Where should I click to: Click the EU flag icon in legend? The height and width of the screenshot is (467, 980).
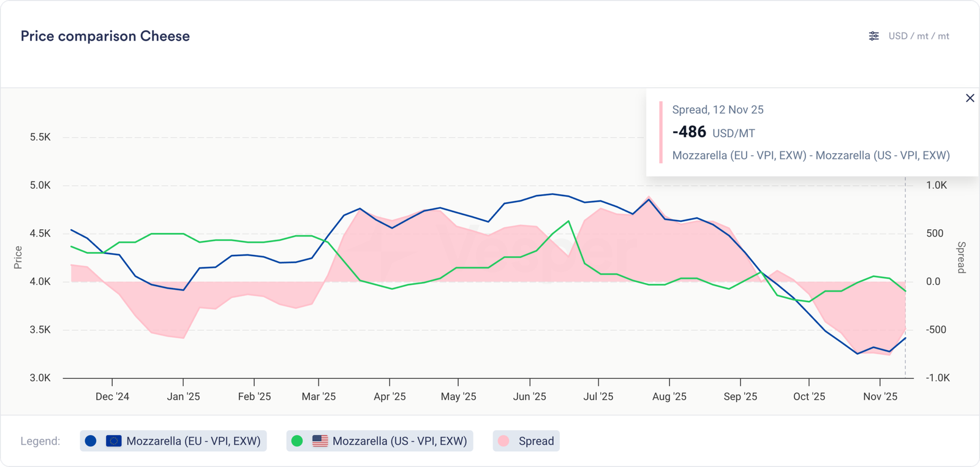[114, 441]
